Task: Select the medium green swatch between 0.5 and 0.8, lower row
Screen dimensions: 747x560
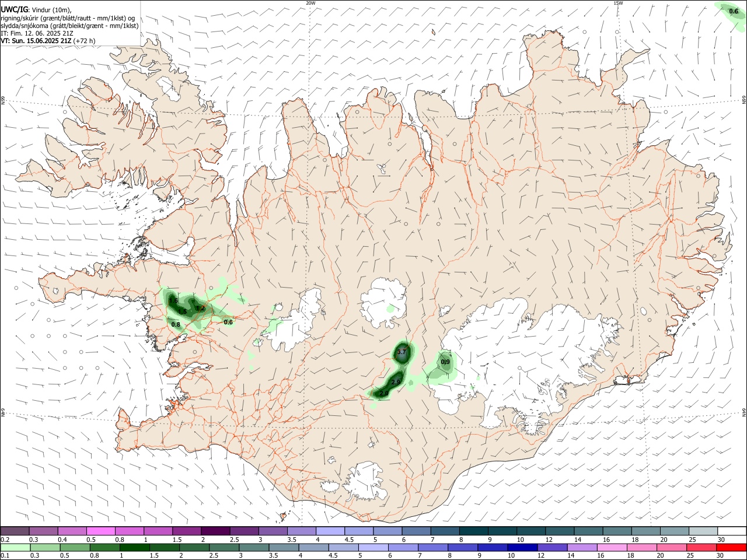Action: pyautogui.click(x=75, y=547)
